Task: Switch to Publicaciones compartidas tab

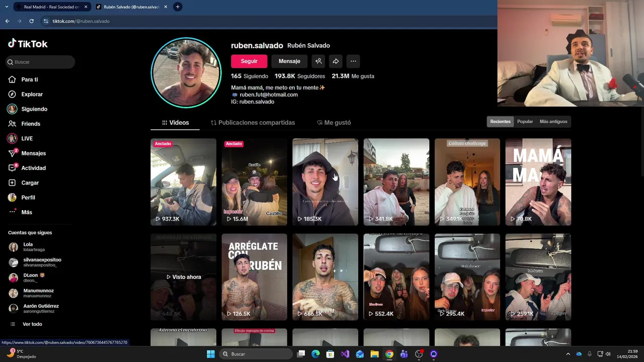Action: [253, 123]
